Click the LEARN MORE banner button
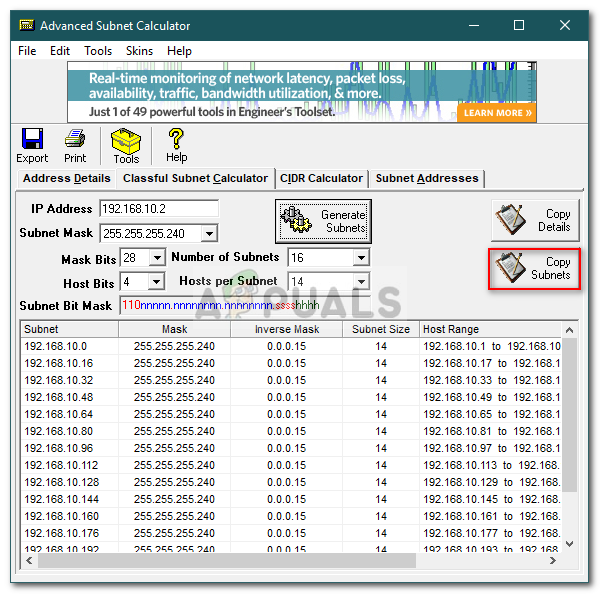 click(497, 113)
